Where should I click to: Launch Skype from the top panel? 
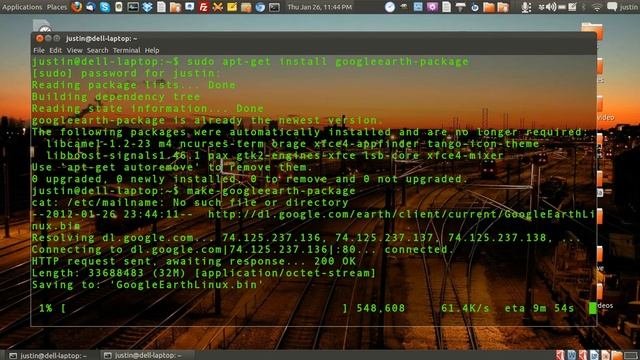tap(105, 7)
